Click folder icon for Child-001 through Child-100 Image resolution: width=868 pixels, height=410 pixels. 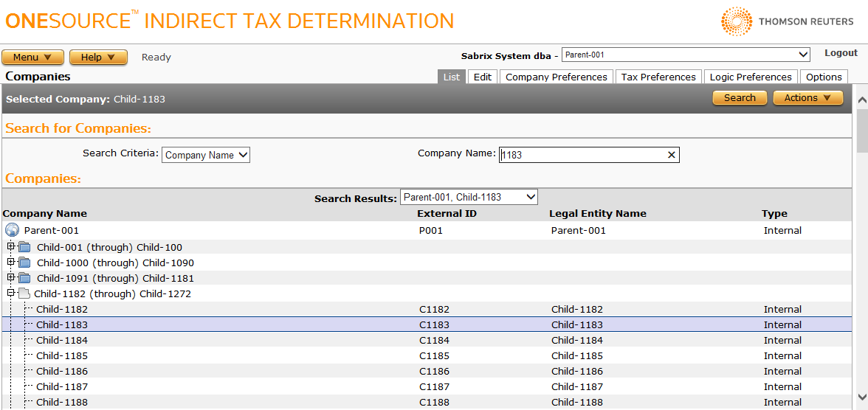pyautogui.click(x=25, y=247)
